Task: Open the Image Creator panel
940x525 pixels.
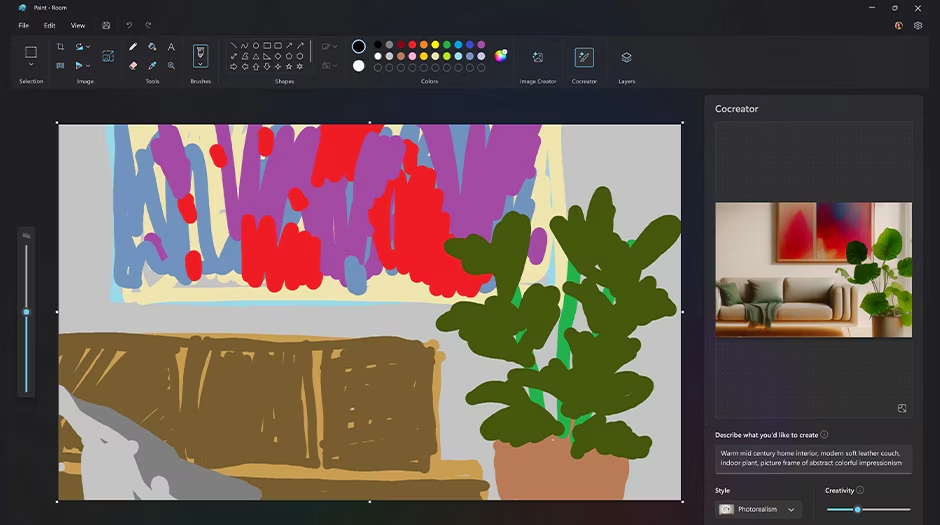Action: 537,58
